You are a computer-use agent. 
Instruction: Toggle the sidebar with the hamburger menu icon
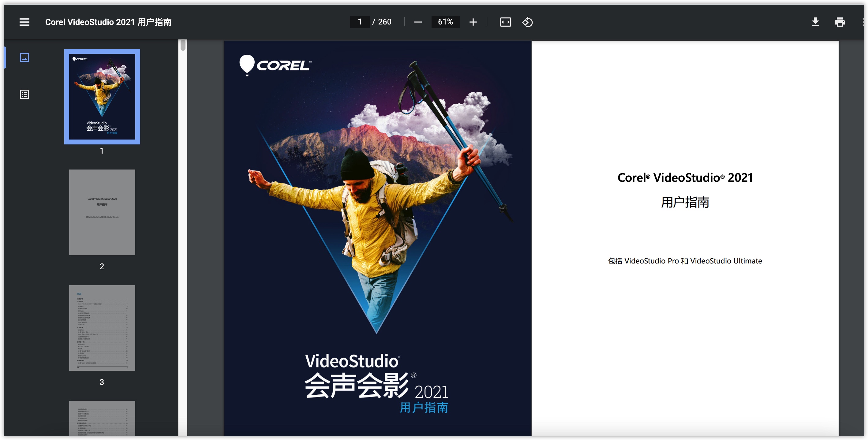coord(24,22)
